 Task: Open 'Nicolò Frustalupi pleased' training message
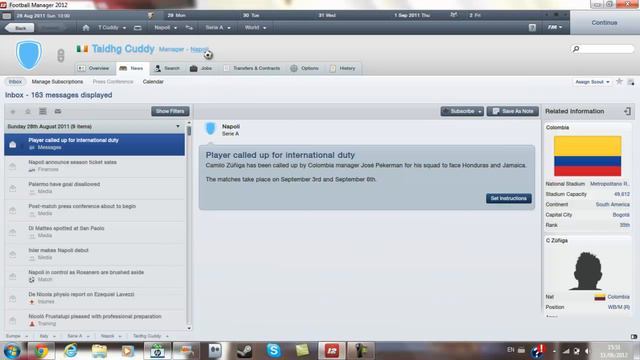click(x=94, y=320)
